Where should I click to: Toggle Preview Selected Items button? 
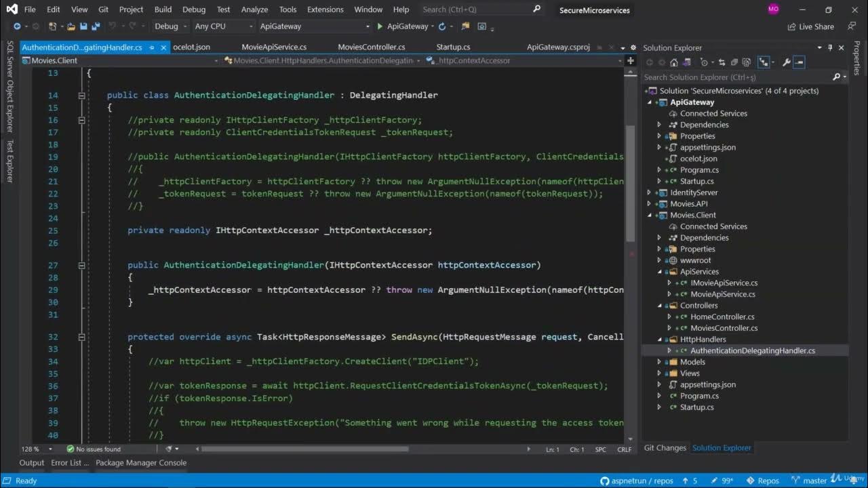pos(800,62)
